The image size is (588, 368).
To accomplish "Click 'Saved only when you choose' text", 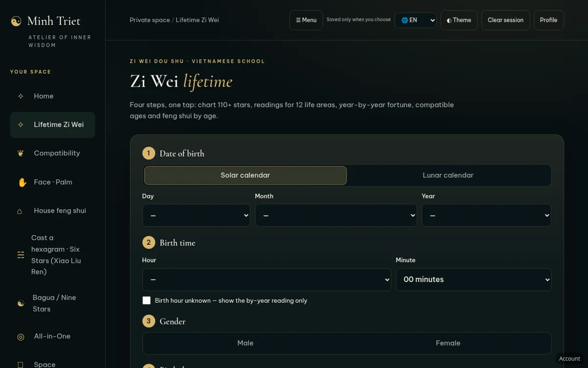I will coord(359,20).
